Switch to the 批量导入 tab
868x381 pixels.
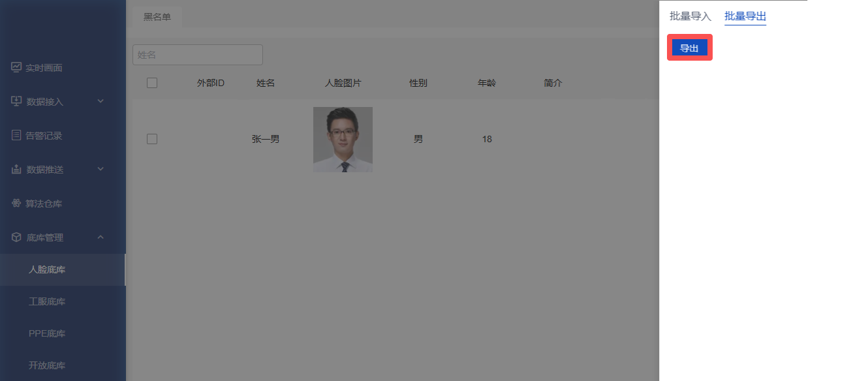pyautogui.click(x=690, y=16)
